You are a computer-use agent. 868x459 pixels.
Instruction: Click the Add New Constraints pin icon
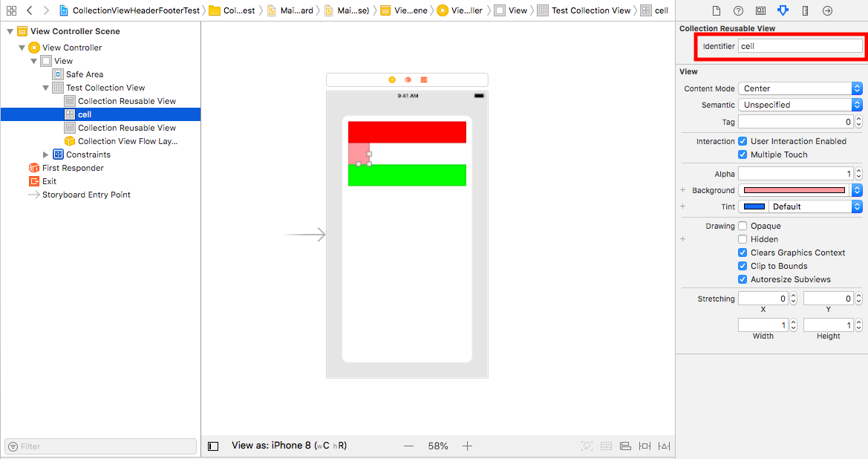tap(645, 446)
